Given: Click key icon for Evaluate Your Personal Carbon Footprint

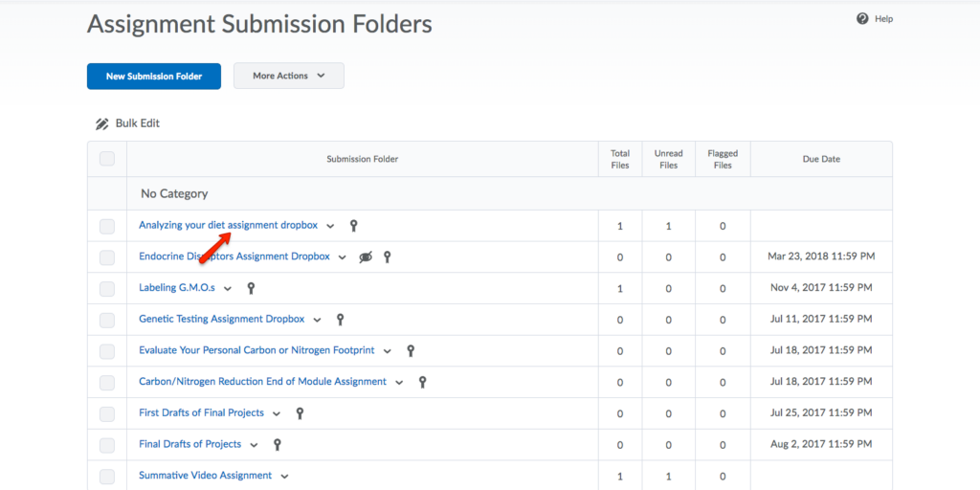Looking at the screenshot, I should (411, 351).
